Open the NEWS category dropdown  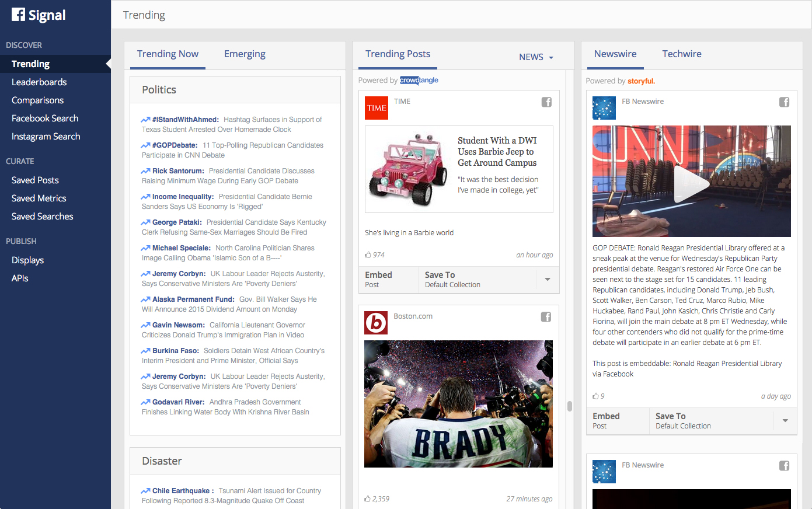[x=535, y=57]
